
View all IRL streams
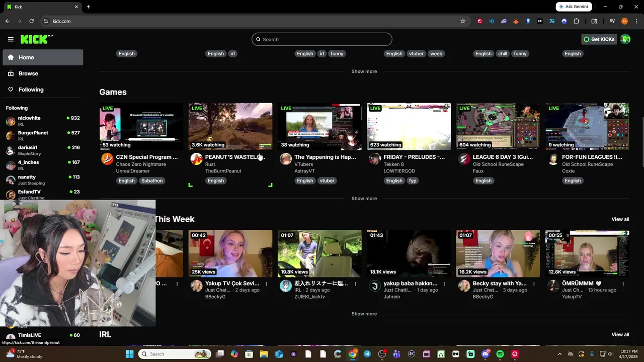(620, 334)
